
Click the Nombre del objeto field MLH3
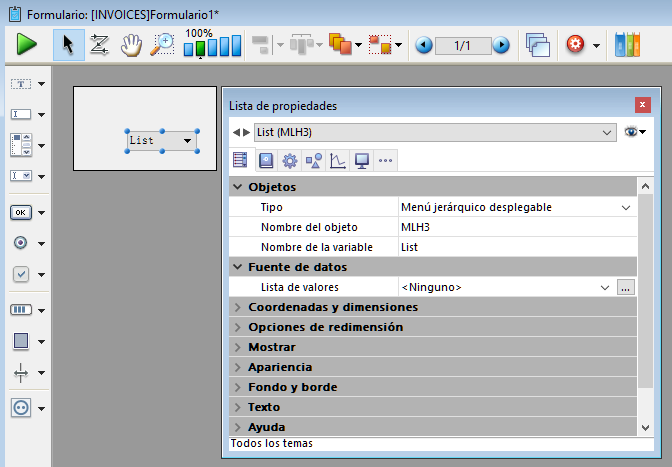click(516, 227)
